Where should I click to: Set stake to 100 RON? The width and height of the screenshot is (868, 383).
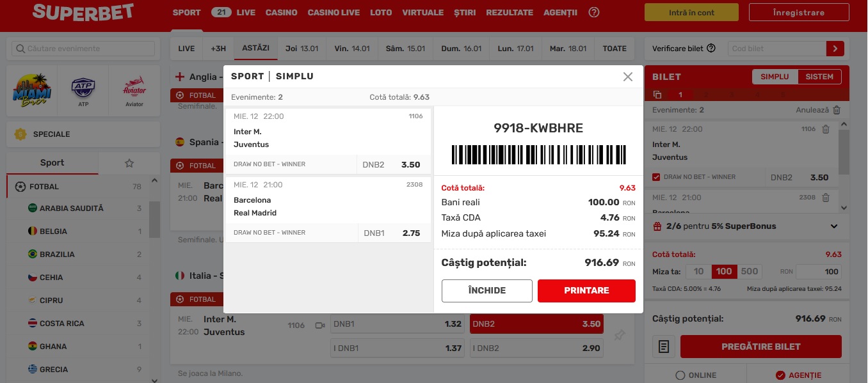[x=724, y=272]
